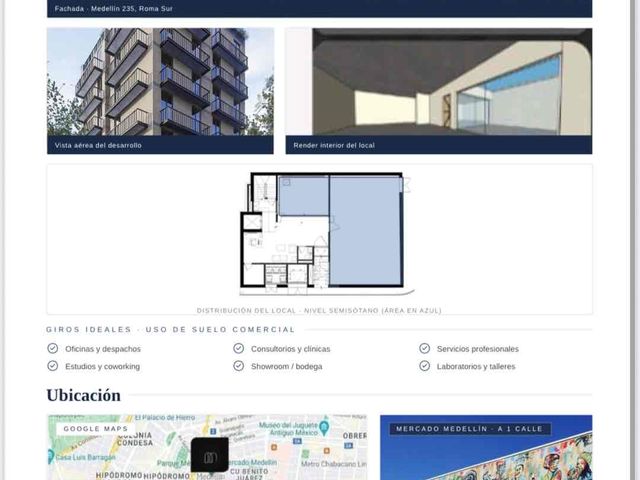Click the Laboratorios y talleres text
This screenshot has height=480, width=640.
tap(476, 367)
